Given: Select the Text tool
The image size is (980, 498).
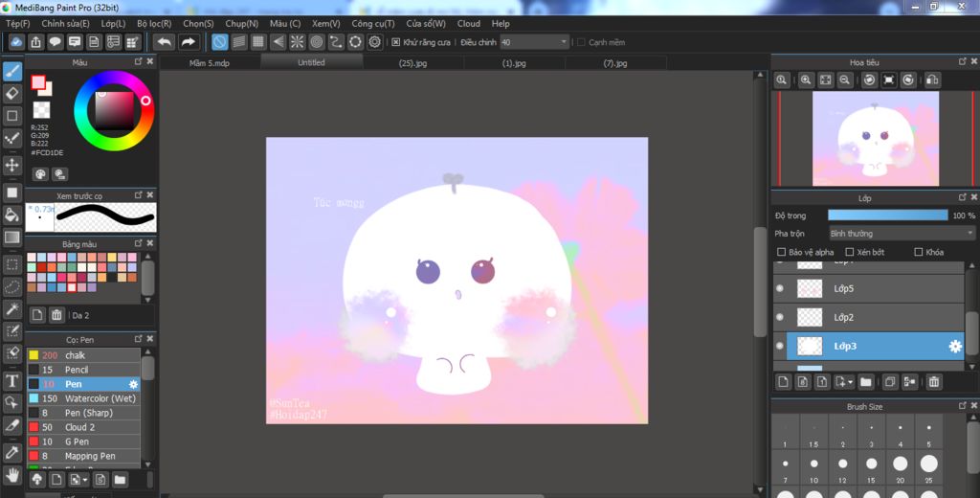Looking at the screenshot, I should (x=11, y=380).
